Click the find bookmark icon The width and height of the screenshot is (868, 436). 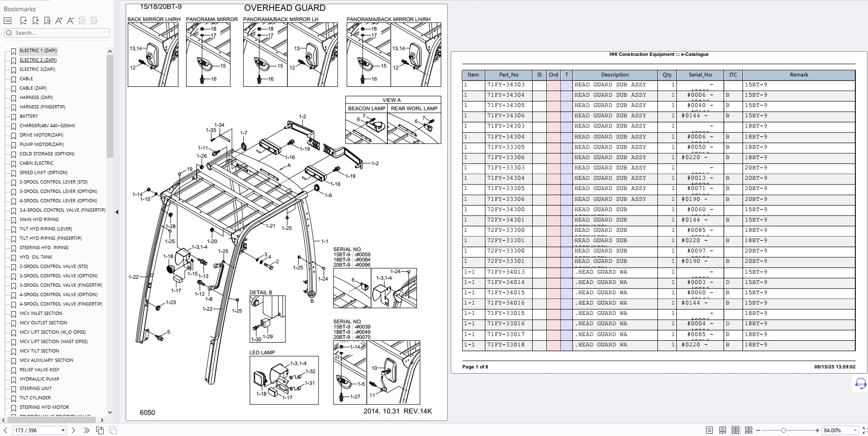47,21
